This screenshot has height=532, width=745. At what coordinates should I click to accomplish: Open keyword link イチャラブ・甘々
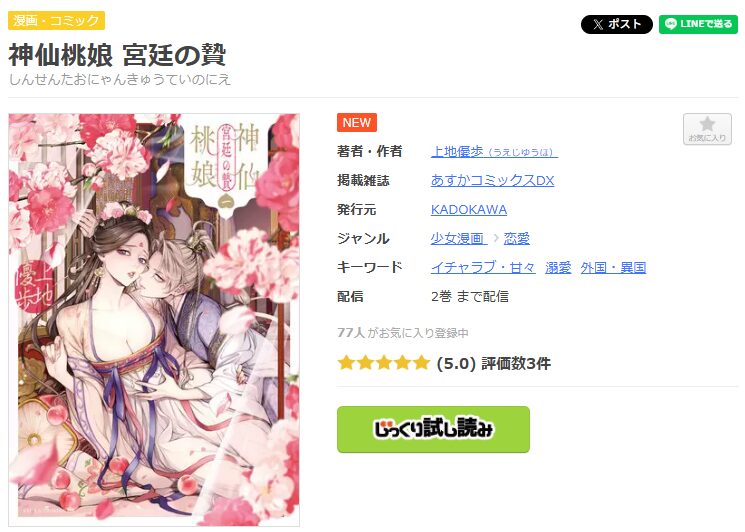483,267
